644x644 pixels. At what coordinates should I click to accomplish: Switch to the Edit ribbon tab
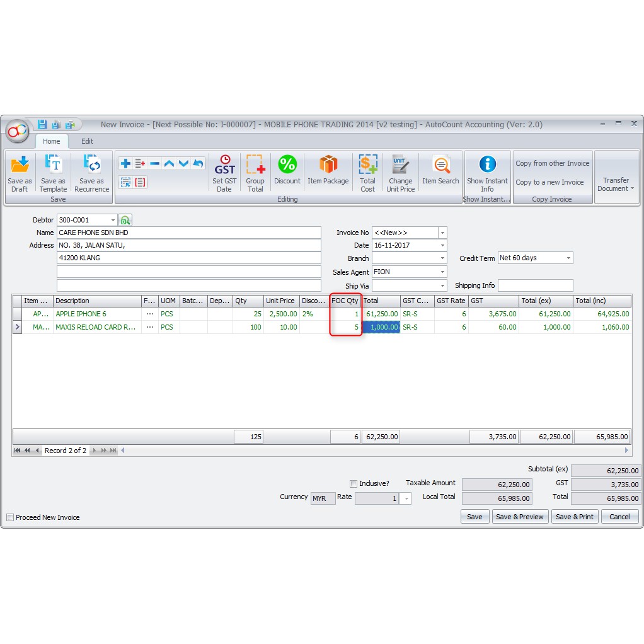click(x=87, y=141)
